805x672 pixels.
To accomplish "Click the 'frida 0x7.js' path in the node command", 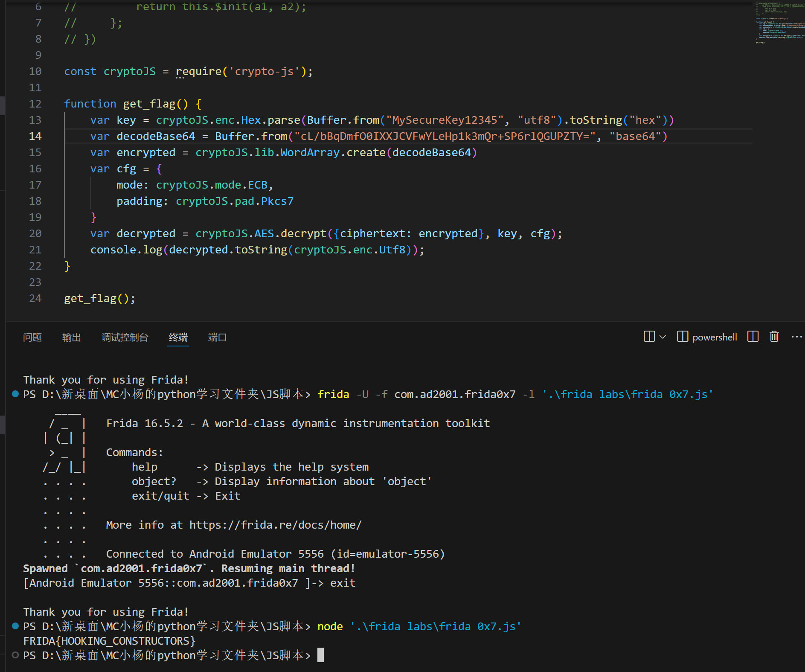I will click(x=436, y=626).
